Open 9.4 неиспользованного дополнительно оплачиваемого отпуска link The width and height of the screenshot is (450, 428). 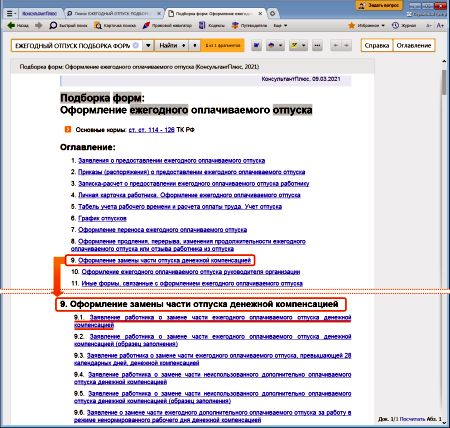pos(213,378)
